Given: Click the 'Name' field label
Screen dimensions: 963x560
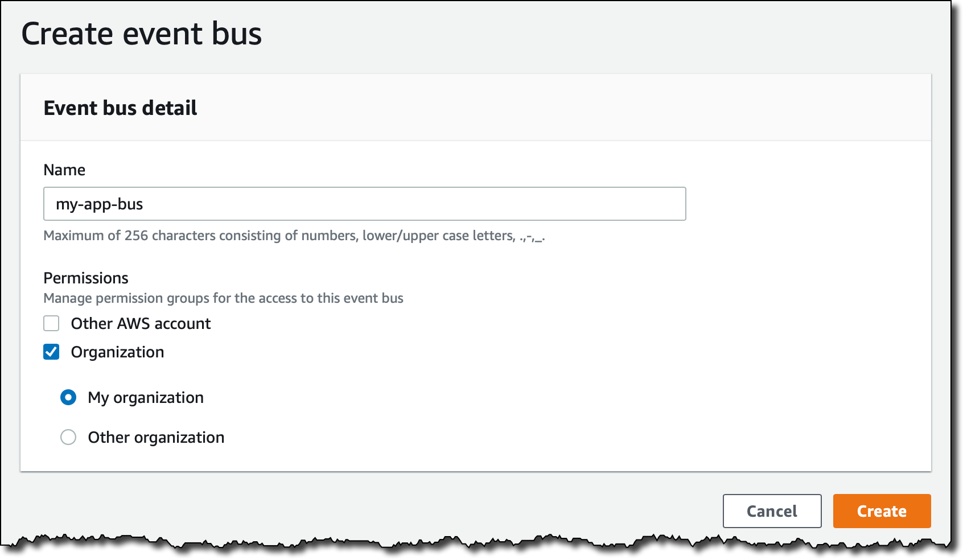Looking at the screenshot, I should (64, 170).
